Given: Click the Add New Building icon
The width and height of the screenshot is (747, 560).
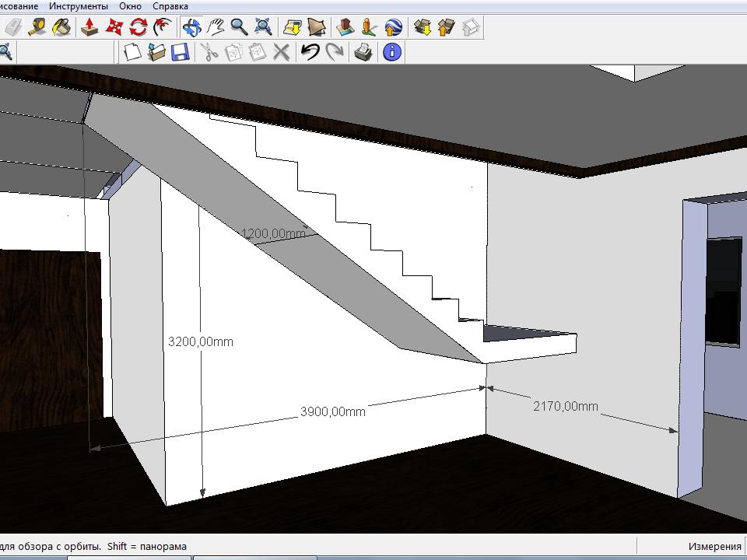Looking at the screenshot, I should tap(345, 28).
